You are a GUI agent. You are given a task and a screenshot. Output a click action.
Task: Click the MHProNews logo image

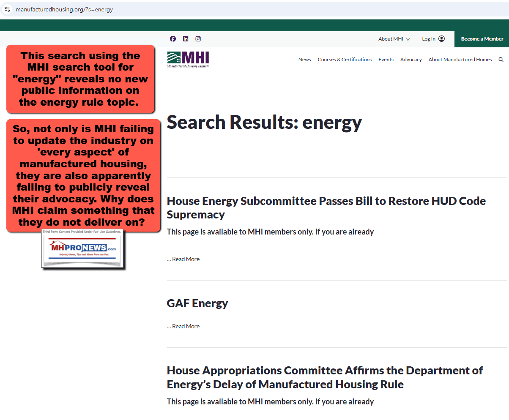82,248
